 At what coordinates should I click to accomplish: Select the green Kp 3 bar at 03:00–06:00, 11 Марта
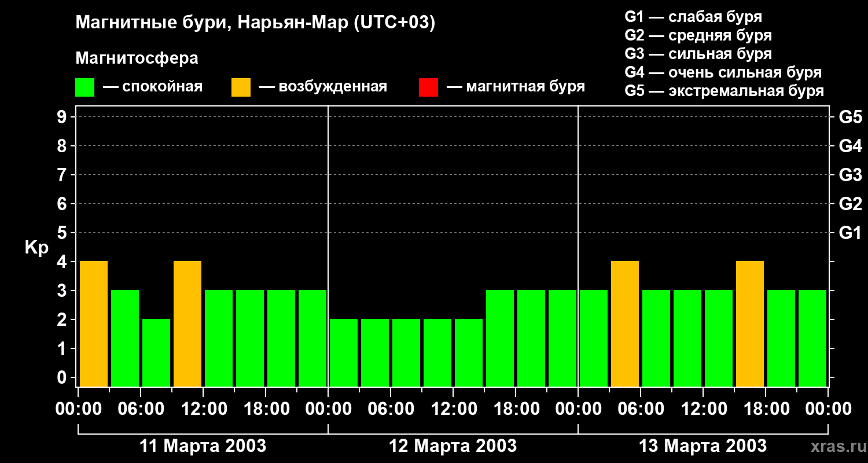pyautogui.click(x=125, y=338)
